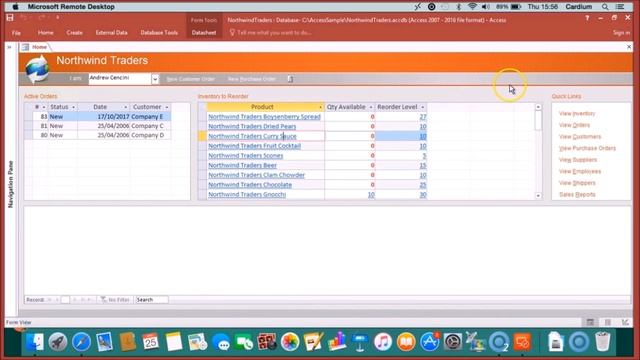Launch Safari compass in the Dock

(81, 342)
